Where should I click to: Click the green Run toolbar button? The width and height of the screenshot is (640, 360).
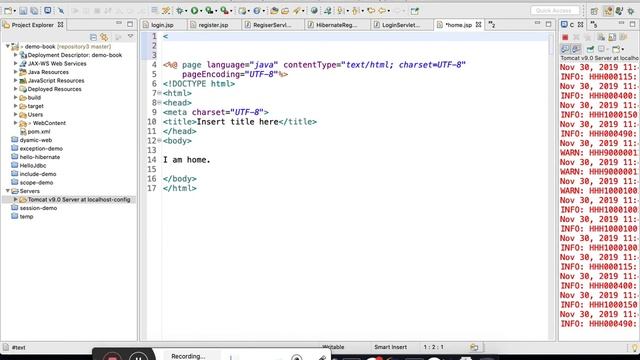(x=194, y=11)
